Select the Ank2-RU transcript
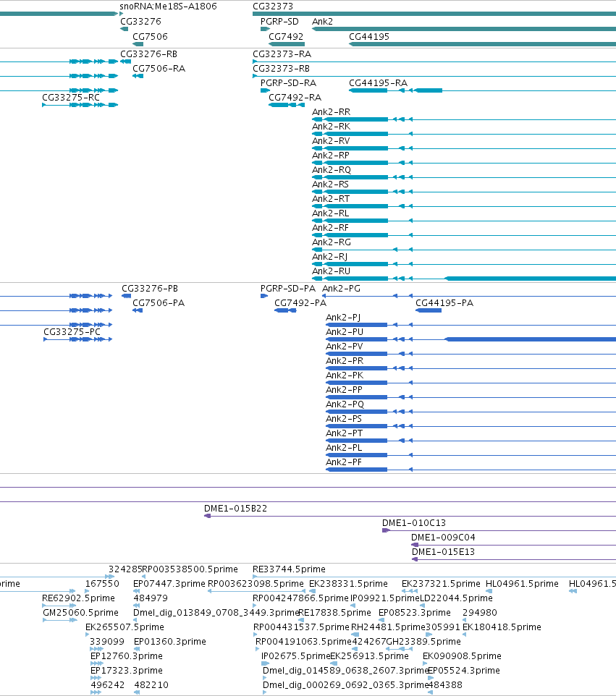 coord(464,279)
